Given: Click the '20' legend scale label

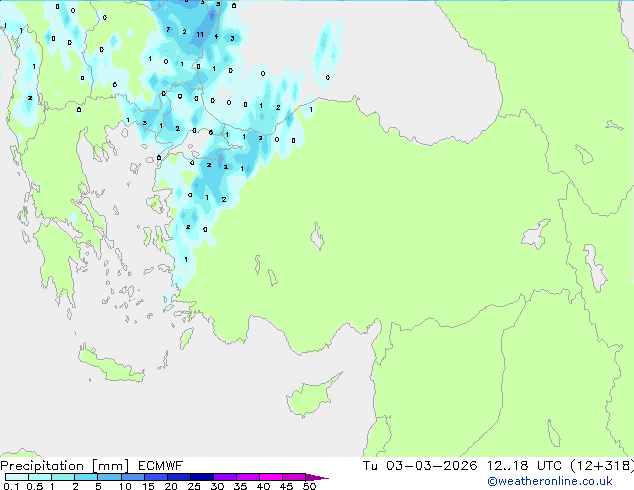Looking at the screenshot, I should [171, 486].
